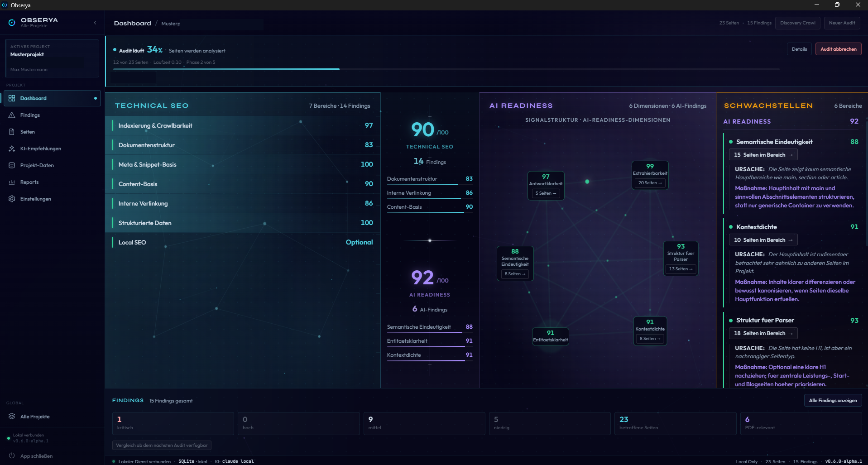This screenshot has width=868, height=465.
Task: Select the Dokumentenstruktur row in Technical SEO
Action: 243,145
